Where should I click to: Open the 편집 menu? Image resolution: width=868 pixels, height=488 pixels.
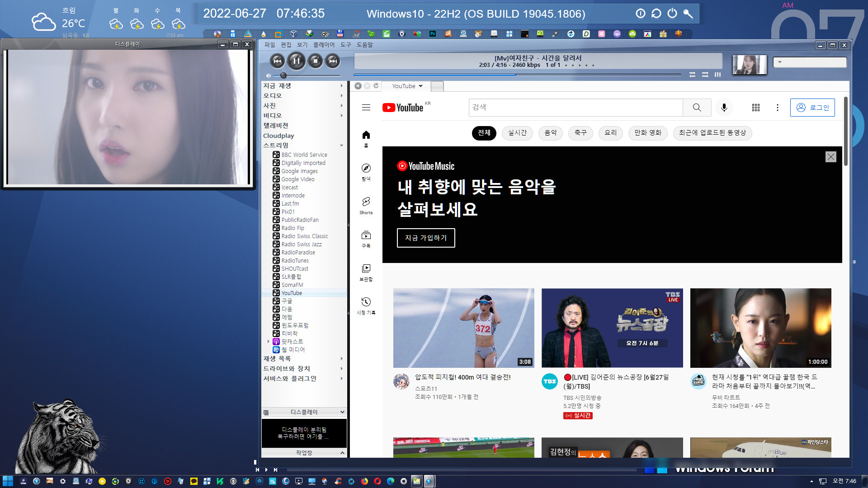coord(286,45)
